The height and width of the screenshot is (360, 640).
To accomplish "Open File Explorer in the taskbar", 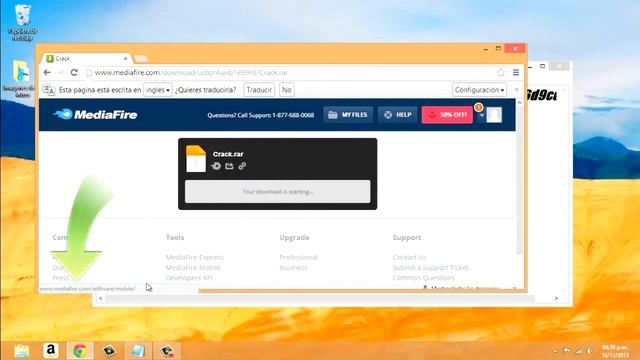I will click(x=21, y=351).
